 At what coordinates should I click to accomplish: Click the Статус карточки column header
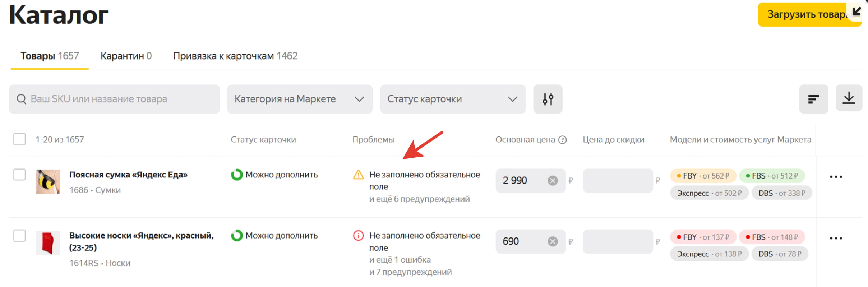(263, 140)
